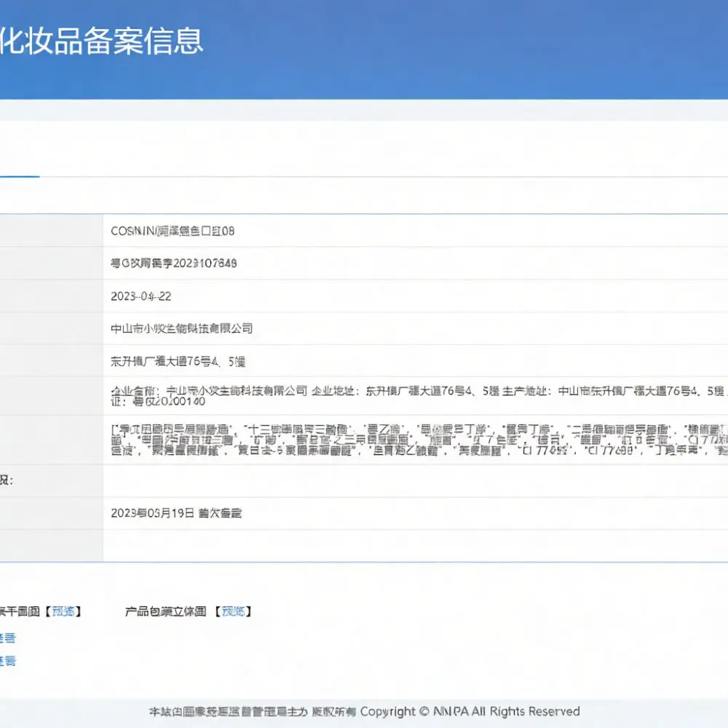The height and width of the screenshot is (728, 728).
Task: Click the 化妆品备案信息 page title
Action: click(x=101, y=41)
